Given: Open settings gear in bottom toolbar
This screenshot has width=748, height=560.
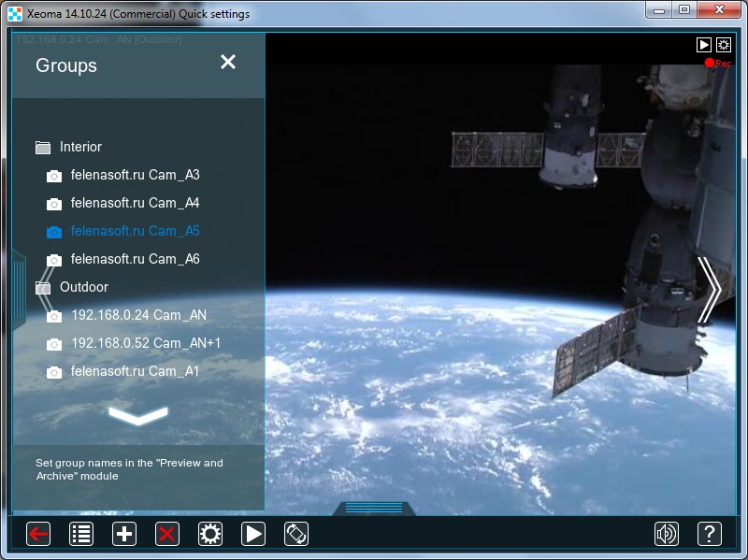Looking at the screenshot, I should click(209, 533).
